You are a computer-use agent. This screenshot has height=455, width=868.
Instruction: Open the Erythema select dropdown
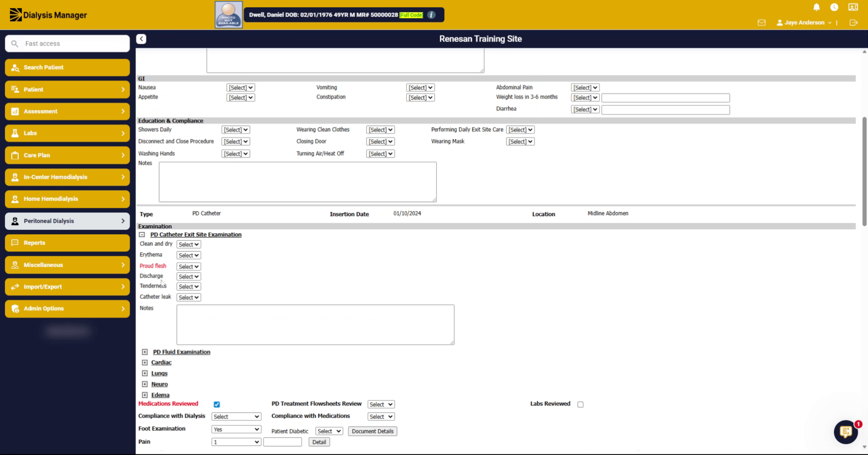[x=188, y=255]
